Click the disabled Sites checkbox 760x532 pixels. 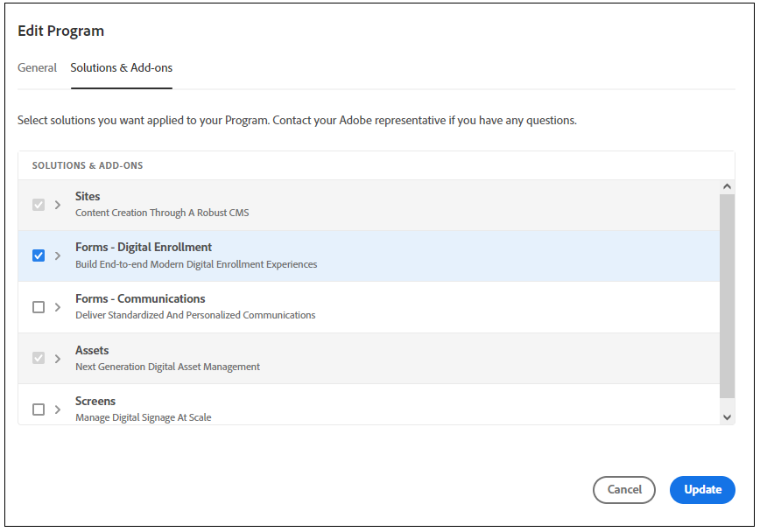tap(39, 205)
